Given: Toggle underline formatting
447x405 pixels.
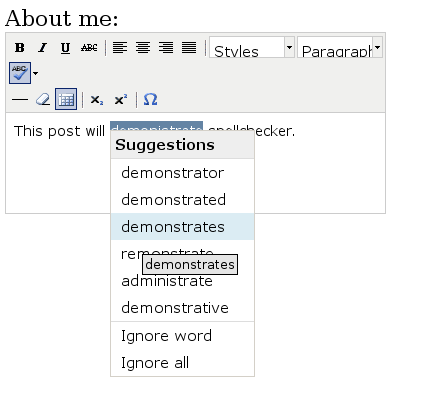Looking at the screenshot, I should pyautogui.click(x=66, y=48).
